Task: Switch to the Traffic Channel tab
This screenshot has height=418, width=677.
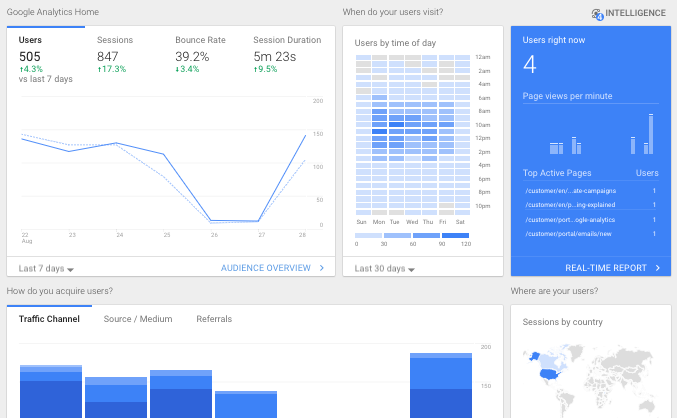Action: [49, 319]
